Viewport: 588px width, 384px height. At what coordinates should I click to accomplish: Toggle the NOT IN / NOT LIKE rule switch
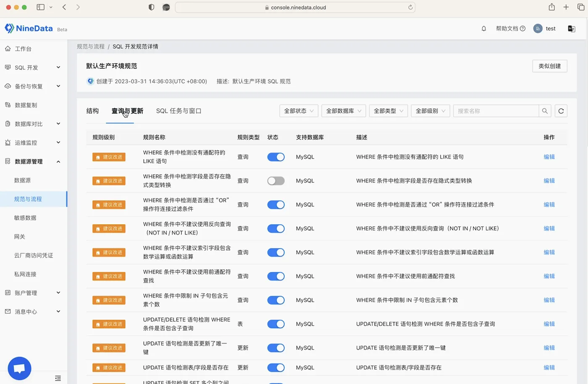276,229
